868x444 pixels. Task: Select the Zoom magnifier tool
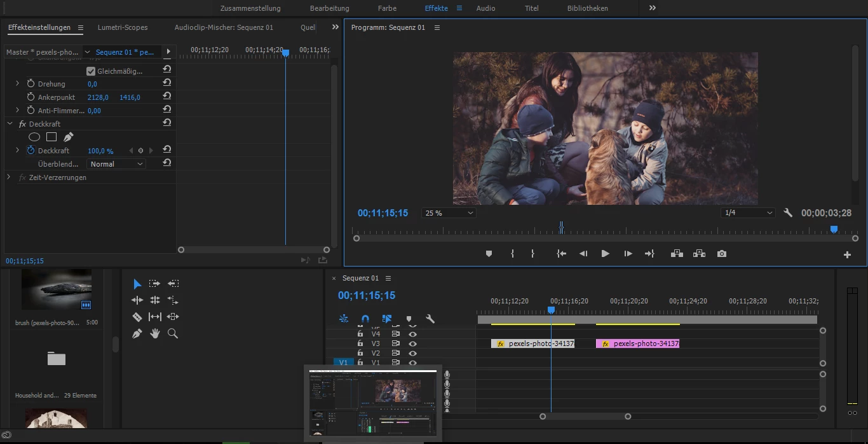point(173,333)
